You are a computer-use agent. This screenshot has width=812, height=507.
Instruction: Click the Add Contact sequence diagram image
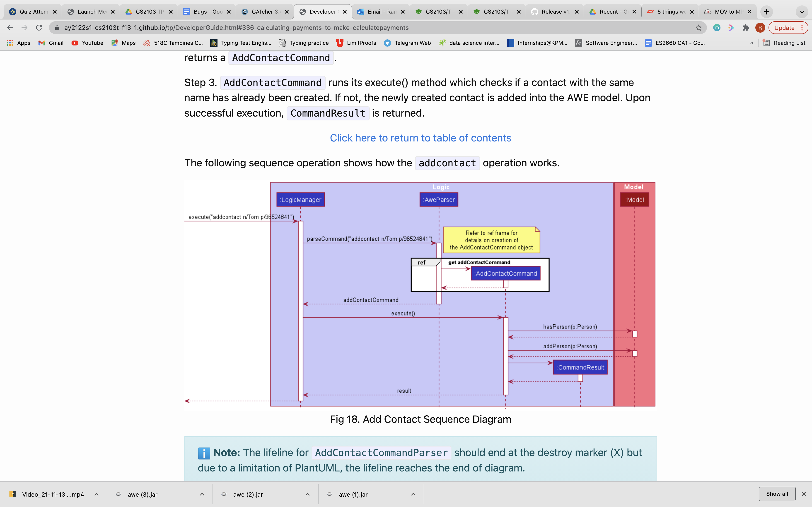click(x=419, y=295)
